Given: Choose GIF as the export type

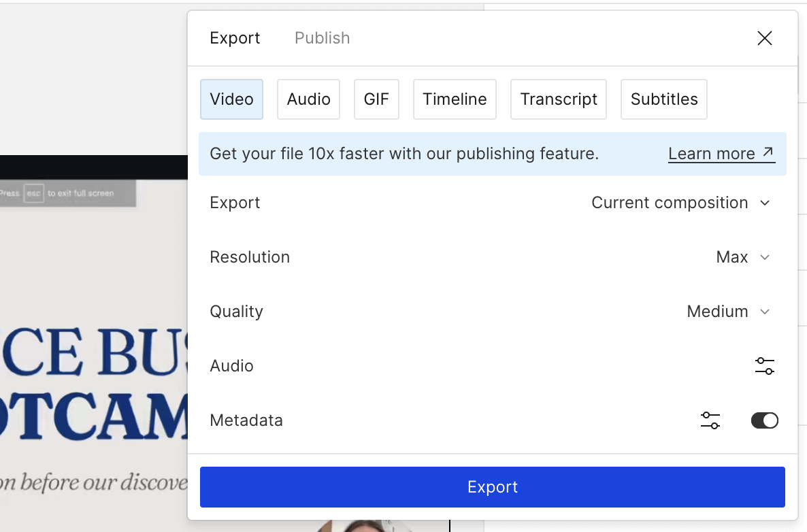Looking at the screenshot, I should click(376, 99).
